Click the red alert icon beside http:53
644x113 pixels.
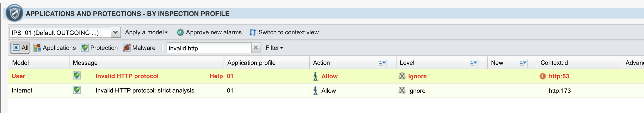click(x=543, y=76)
